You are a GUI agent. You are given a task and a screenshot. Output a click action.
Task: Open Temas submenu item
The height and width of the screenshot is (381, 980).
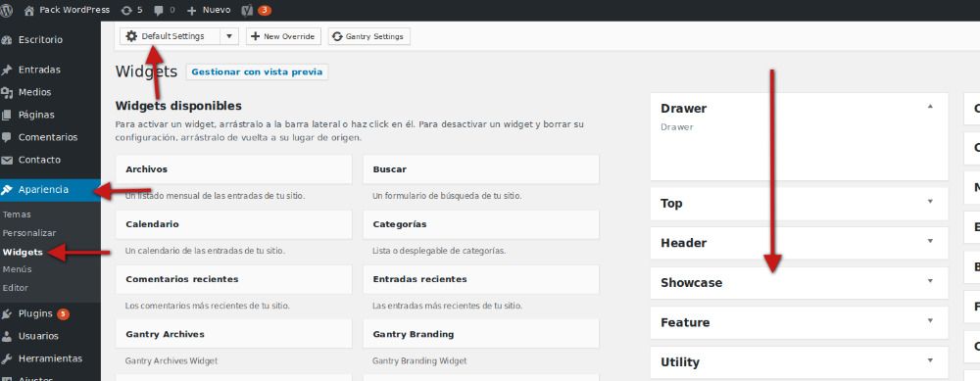[17, 214]
